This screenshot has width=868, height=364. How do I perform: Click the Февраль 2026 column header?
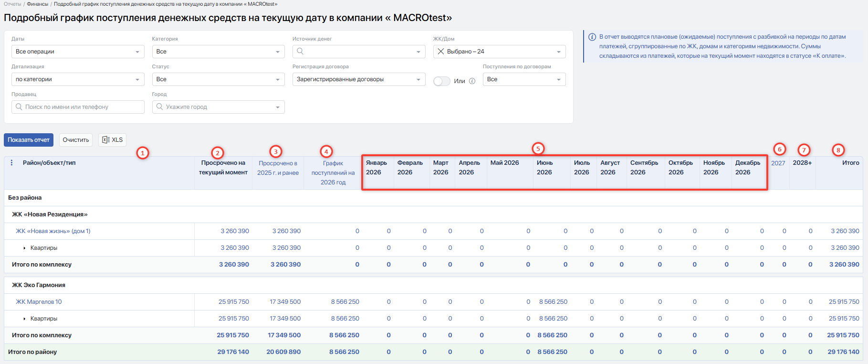coord(410,168)
